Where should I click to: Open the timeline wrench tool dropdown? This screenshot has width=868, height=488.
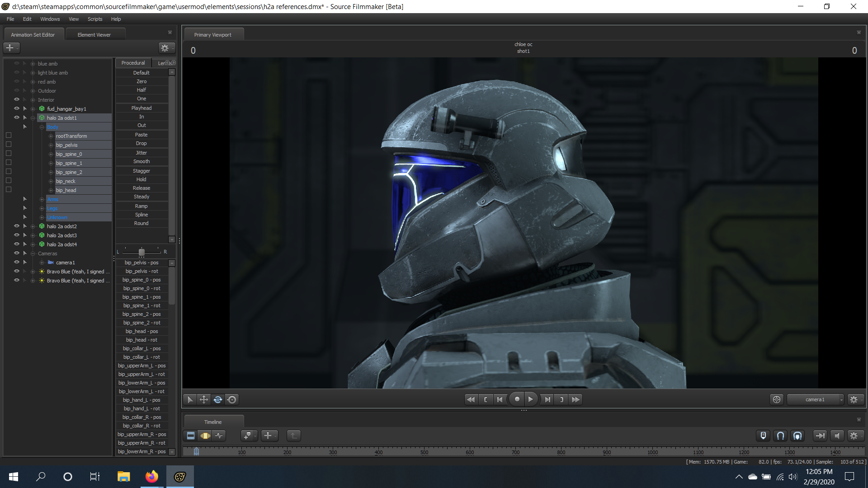coord(249,436)
